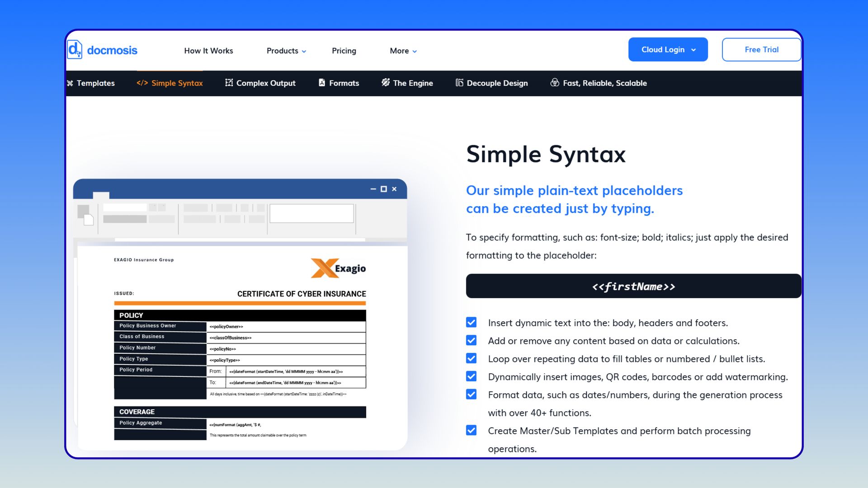Click the Complex Output icon
This screenshot has height=488, width=868.
[229, 83]
